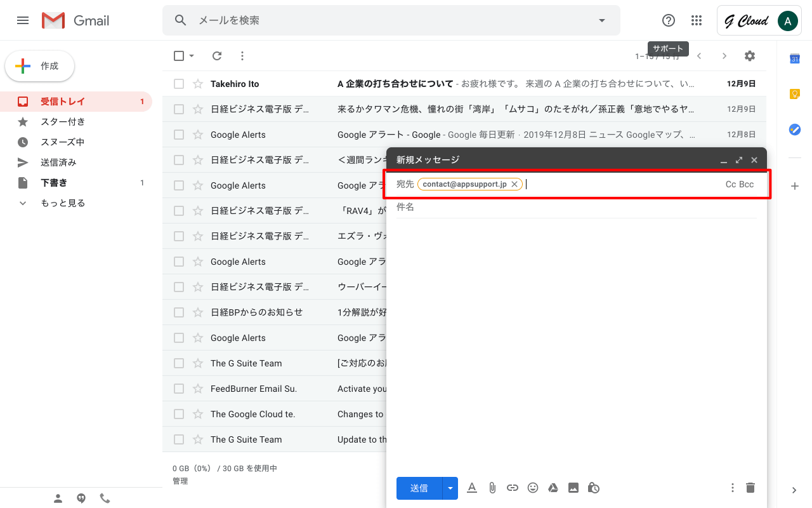Open the account avatar A
This screenshot has height=508, width=812.
787,21
